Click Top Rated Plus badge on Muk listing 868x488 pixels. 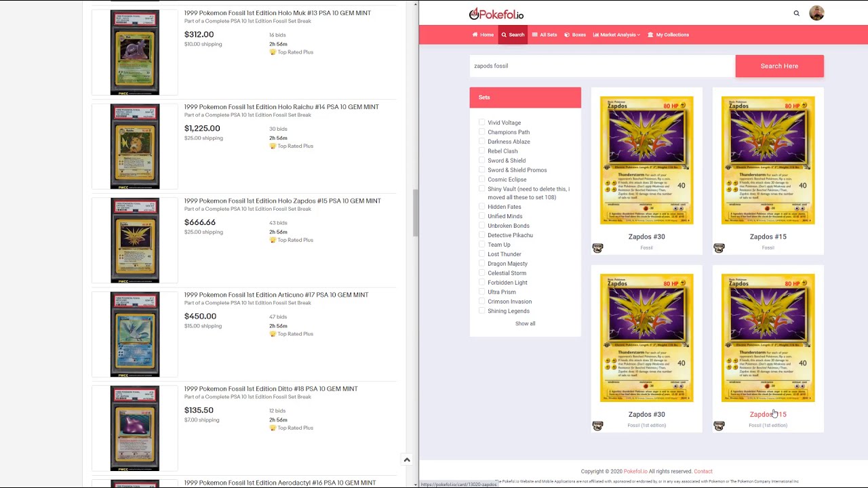click(291, 52)
